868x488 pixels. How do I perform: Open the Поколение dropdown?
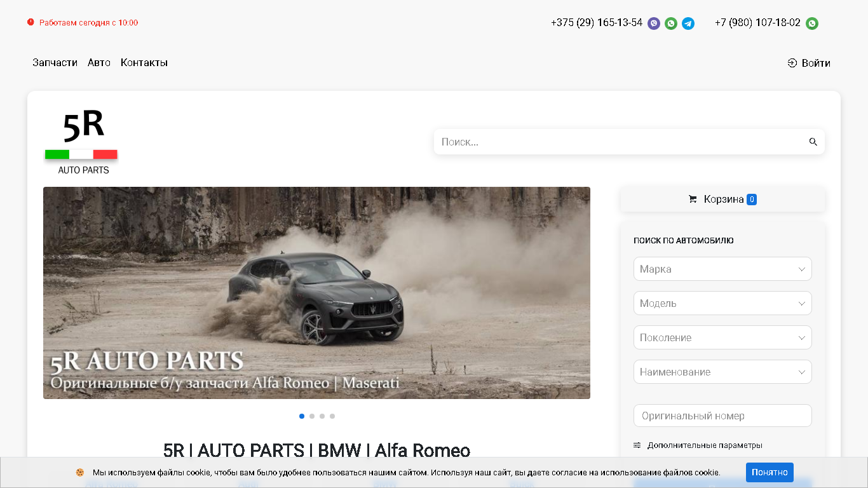tap(722, 337)
